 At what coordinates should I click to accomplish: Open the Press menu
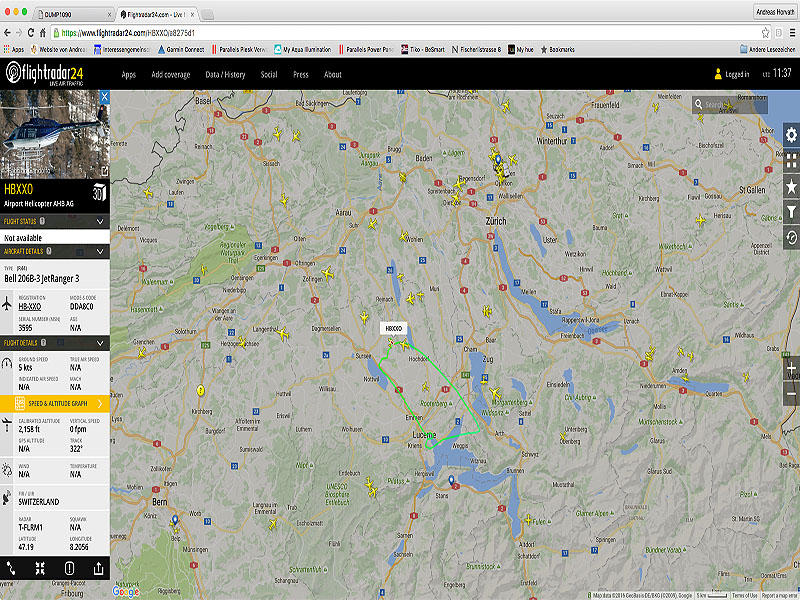(x=301, y=74)
